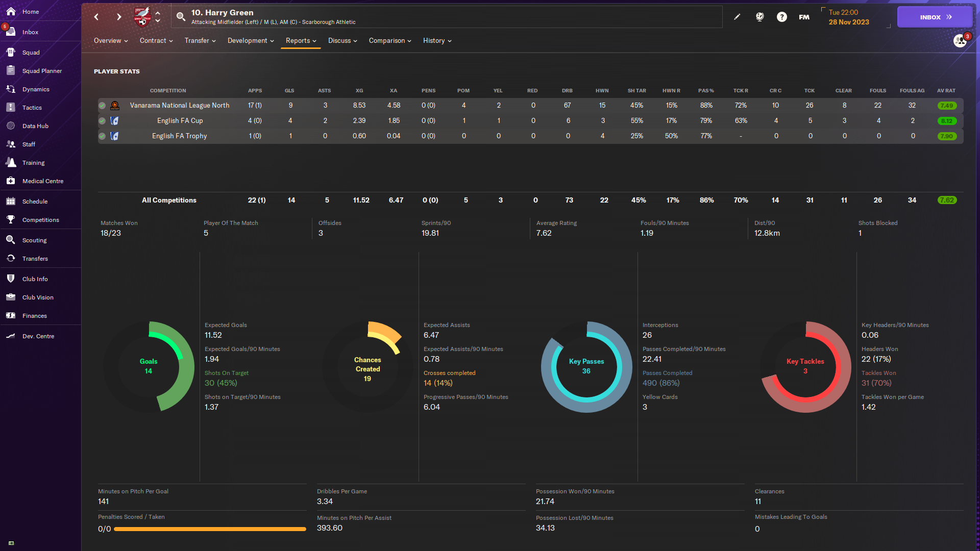Screen dimensions: 980x551
Task: Click the FM logo icon
Action: pyautogui.click(x=804, y=17)
